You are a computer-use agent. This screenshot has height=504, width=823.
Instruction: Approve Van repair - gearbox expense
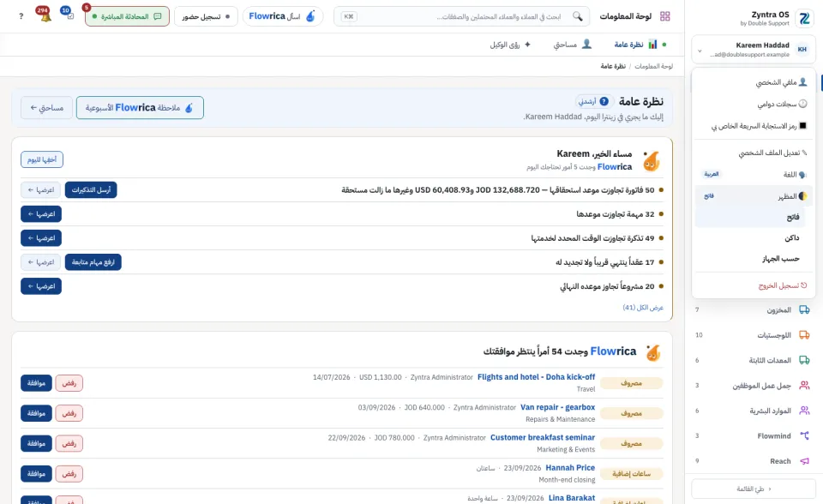click(x=36, y=414)
